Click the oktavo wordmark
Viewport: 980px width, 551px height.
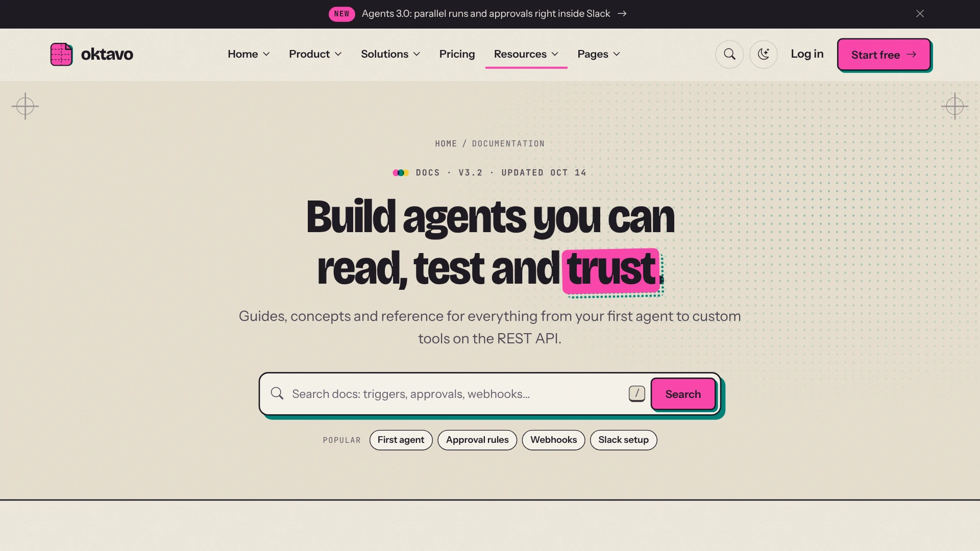coord(107,54)
